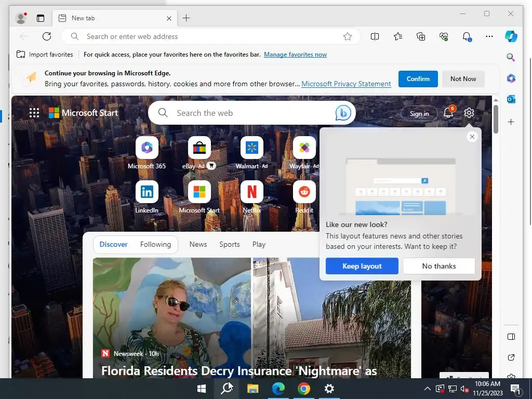532x399 pixels.
Task: Open split screen view
Action: click(x=375, y=36)
